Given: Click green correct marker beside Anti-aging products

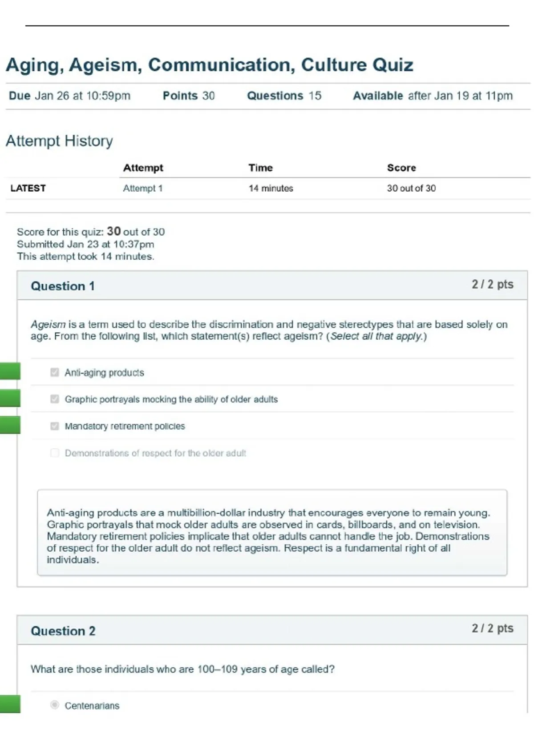Looking at the screenshot, I should click(x=10, y=371).
